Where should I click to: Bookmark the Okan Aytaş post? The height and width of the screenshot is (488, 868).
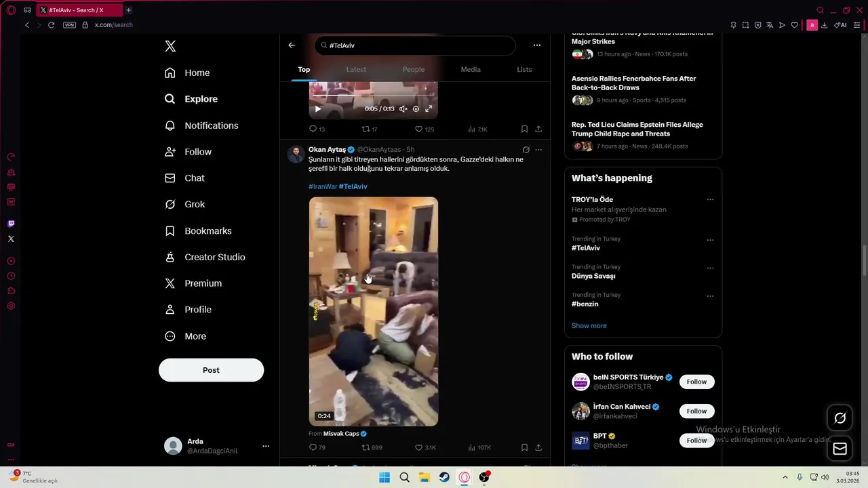click(x=524, y=447)
